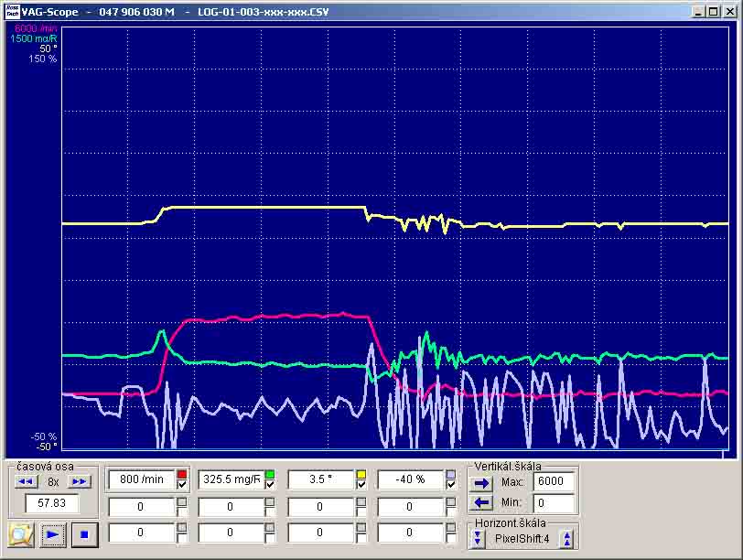Click the VAG-Scope title bar app icon
Screen dimensions: 743x560
pos(12,11)
